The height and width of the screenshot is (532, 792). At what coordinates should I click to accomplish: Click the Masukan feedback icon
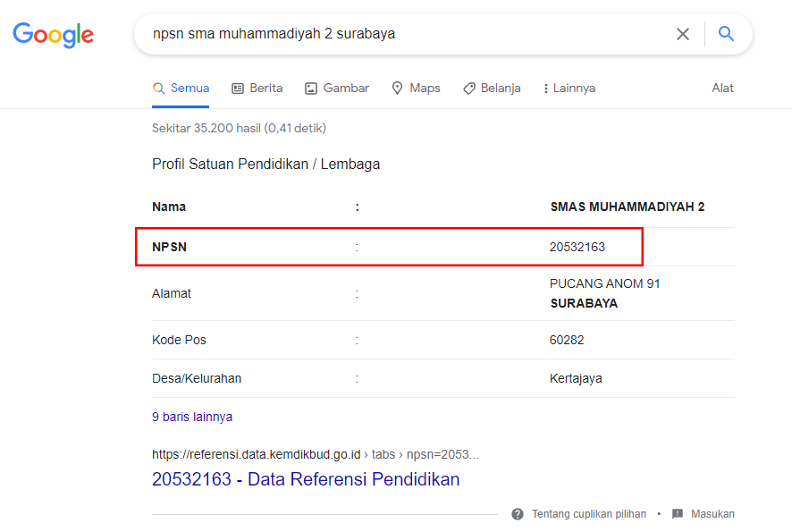click(x=678, y=514)
